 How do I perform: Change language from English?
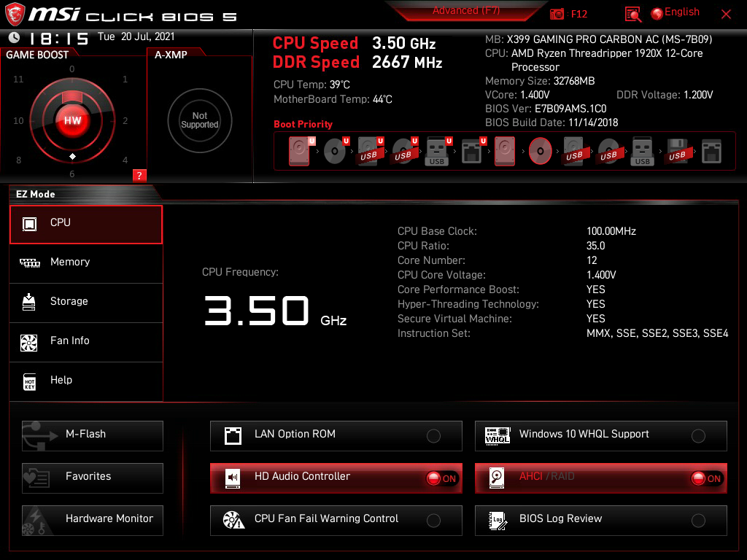pyautogui.click(x=676, y=12)
